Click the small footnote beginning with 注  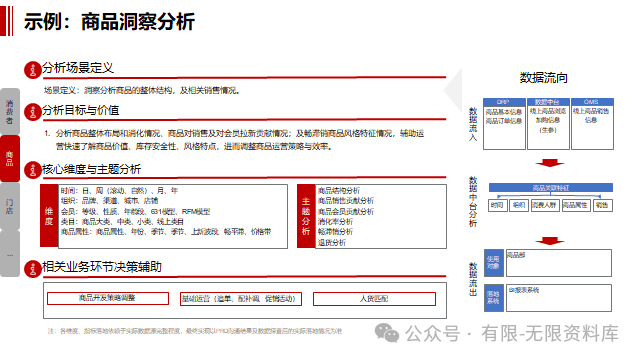(195, 331)
